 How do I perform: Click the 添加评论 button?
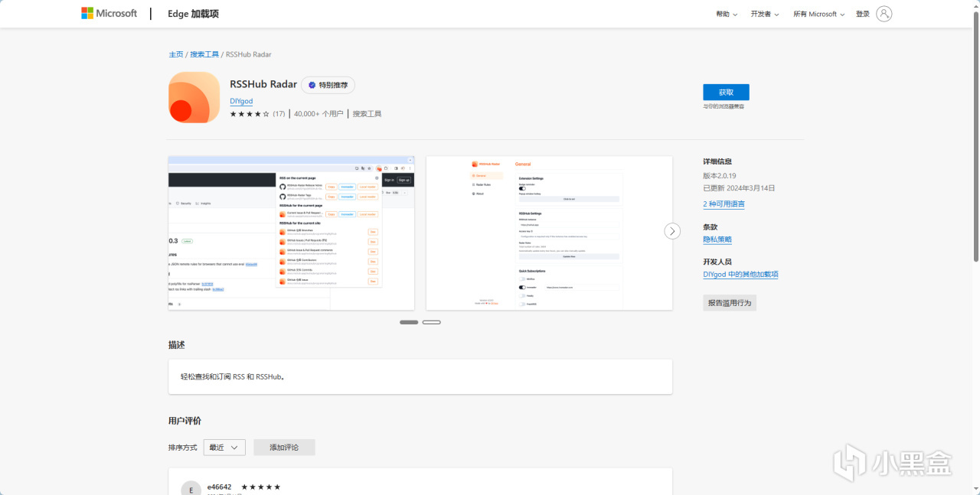pyautogui.click(x=284, y=448)
